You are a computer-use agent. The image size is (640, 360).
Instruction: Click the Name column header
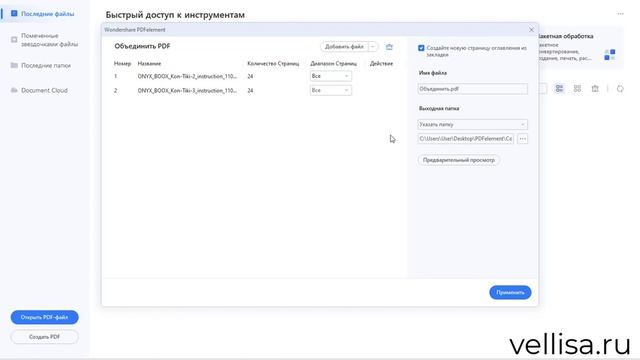coord(149,64)
